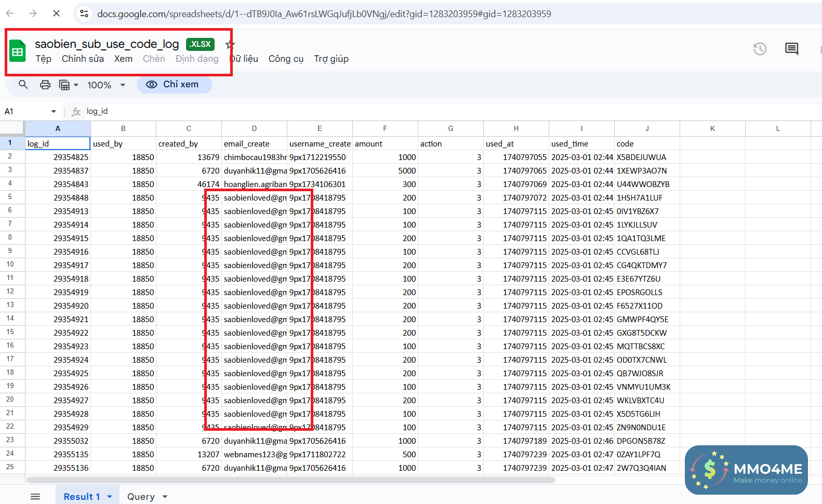Expand the Name box A1 dropdown
This screenshot has height=504, width=822.
(x=54, y=111)
